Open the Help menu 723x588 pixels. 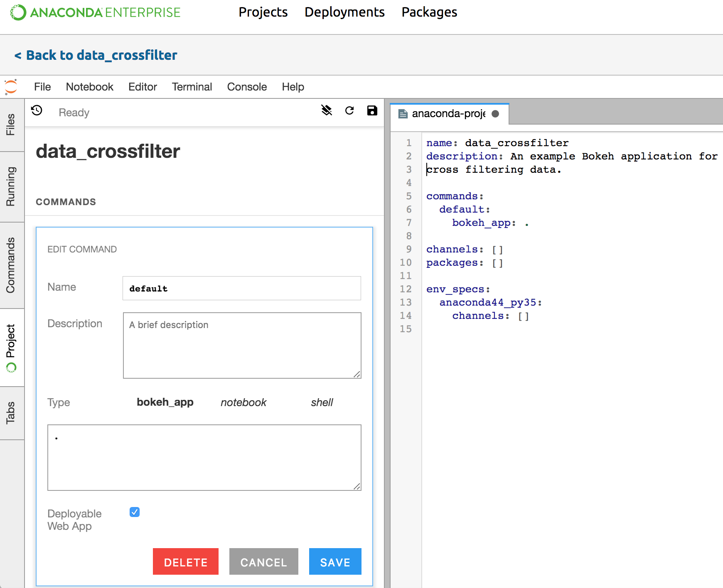pyautogui.click(x=293, y=87)
